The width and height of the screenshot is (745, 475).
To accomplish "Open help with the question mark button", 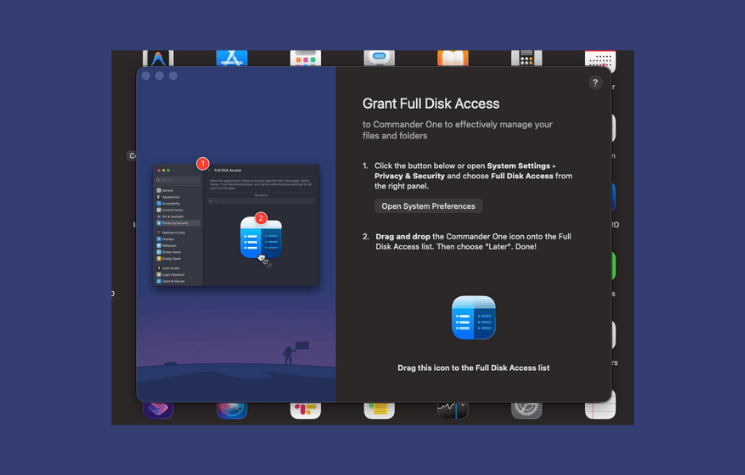I will (595, 83).
